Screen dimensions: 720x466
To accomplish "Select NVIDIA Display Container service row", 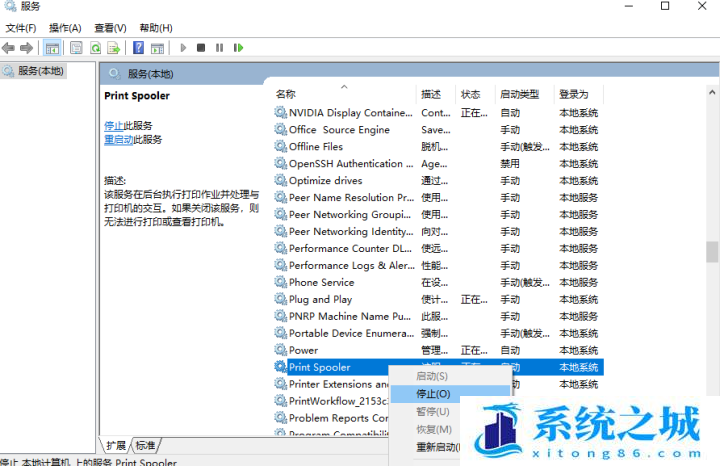I will [438, 112].
